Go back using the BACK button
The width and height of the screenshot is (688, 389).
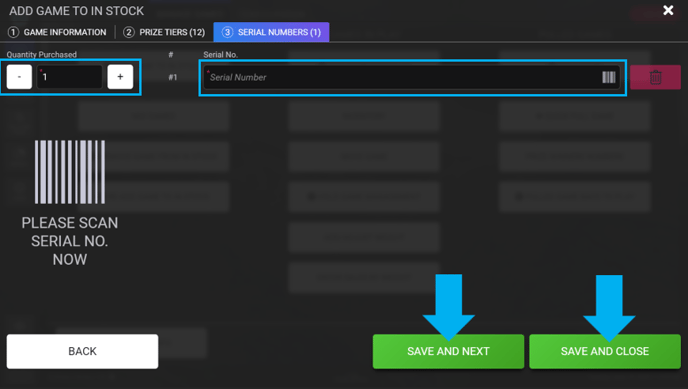click(82, 351)
